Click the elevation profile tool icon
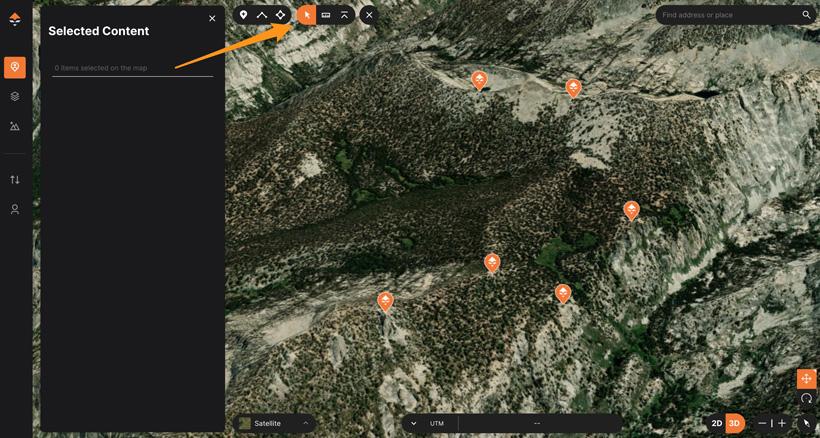The height and width of the screenshot is (438, 820). pyautogui.click(x=344, y=15)
